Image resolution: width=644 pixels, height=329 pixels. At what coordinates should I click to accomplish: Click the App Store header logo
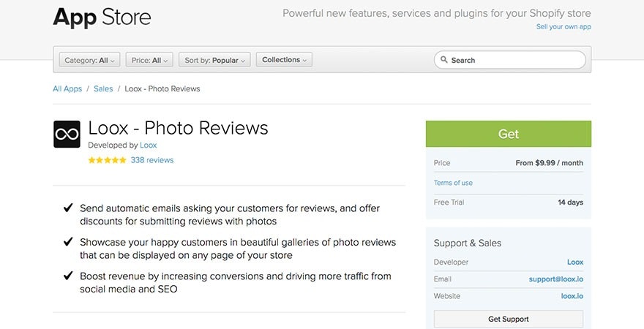coord(102,17)
